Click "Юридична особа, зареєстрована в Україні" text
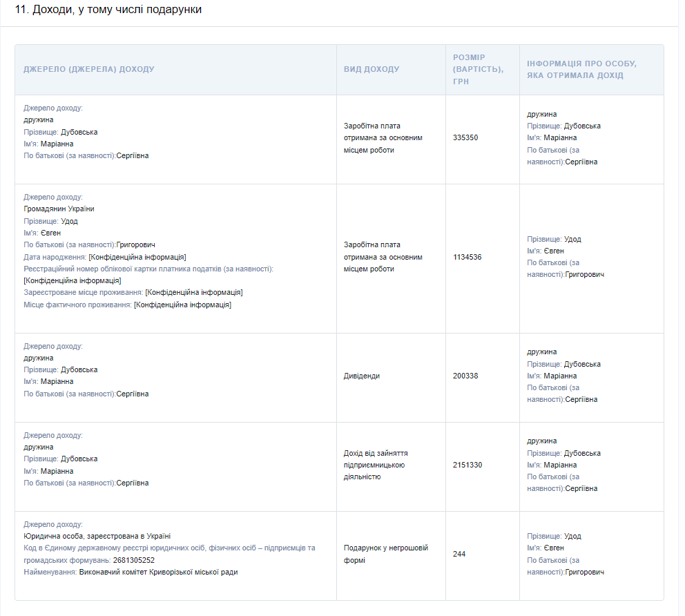Screen dimensions: 685x616 pos(97,536)
